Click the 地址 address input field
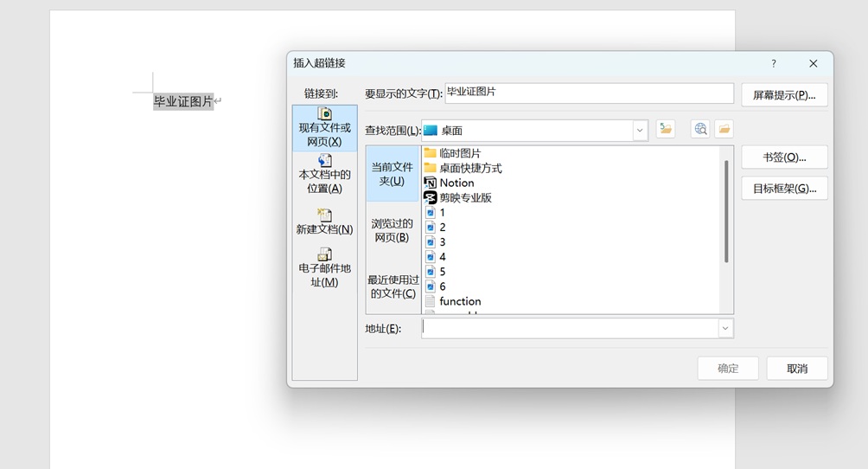Image resolution: width=868 pixels, height=469 pixels. (x=571, y=329)
